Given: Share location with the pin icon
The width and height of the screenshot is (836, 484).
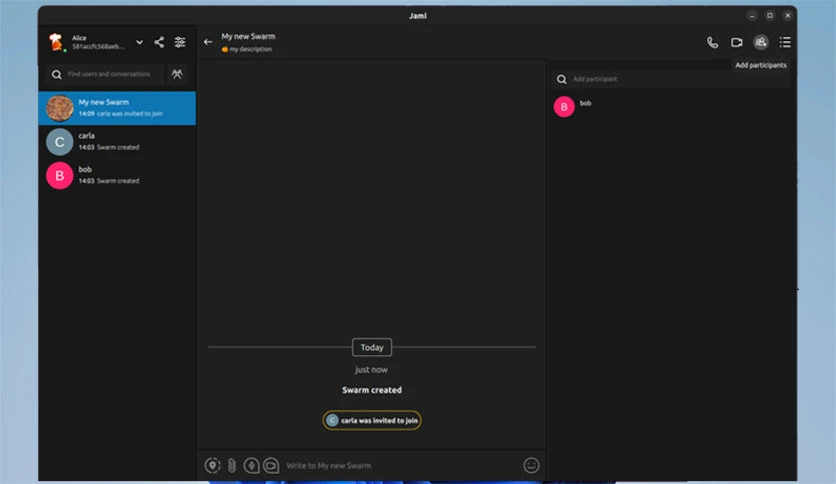Looking at the screenshot, I should (212, 465).
